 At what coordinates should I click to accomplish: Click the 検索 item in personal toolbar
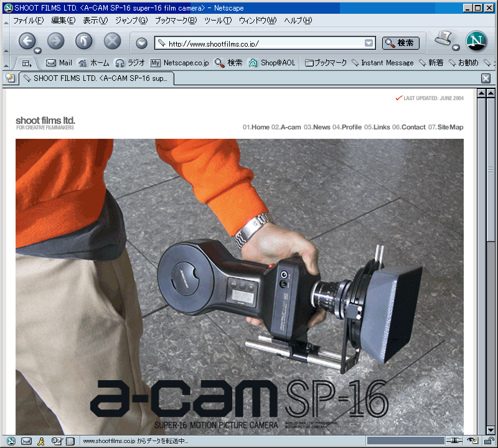228,63
